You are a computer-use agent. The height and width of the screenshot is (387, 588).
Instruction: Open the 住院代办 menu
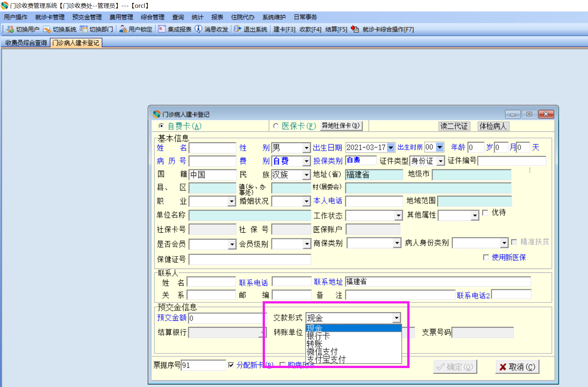coord(243,17)
